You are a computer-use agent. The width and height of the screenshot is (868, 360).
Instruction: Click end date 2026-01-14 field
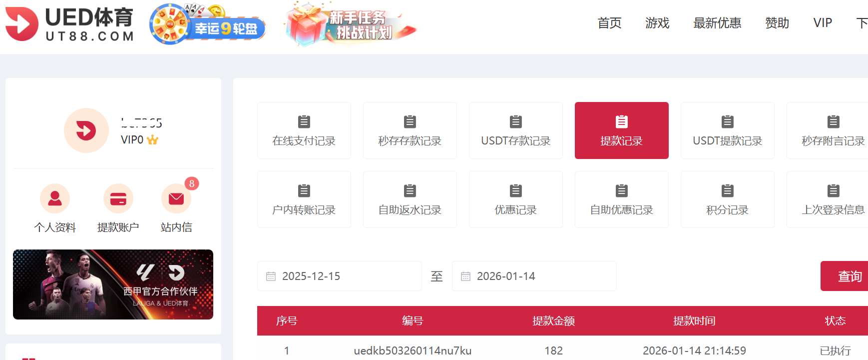(534, 276)
